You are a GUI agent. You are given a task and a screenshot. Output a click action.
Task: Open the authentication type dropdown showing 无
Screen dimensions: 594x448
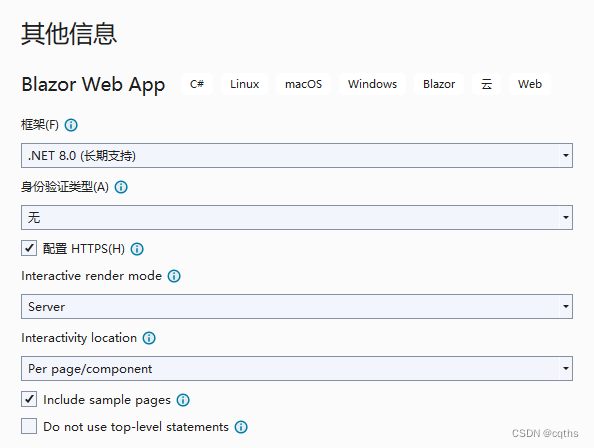point(297,218)
